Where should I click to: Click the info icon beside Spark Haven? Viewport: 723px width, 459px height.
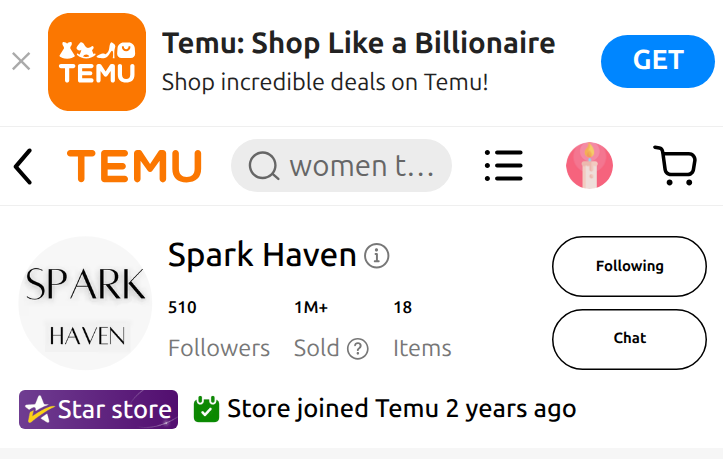377,256
